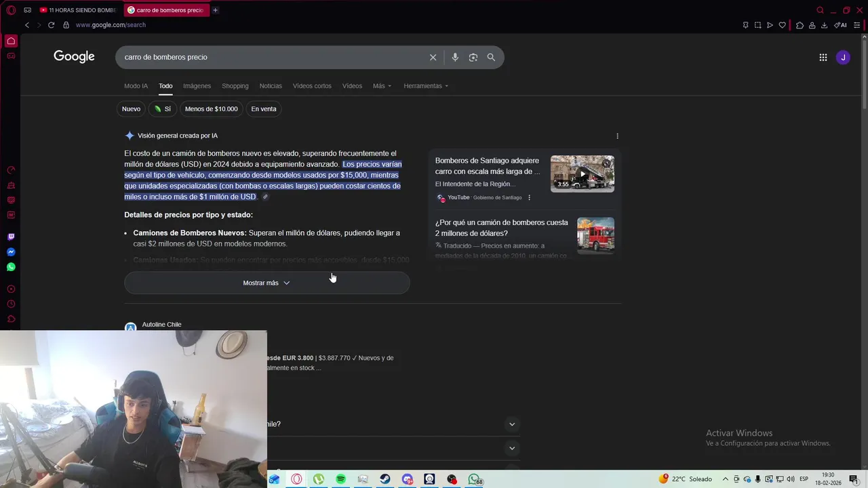This screenshot has width=868, height=488.
Task: Open the AI assistant toolbar button
Action: (x=840, y=25)
